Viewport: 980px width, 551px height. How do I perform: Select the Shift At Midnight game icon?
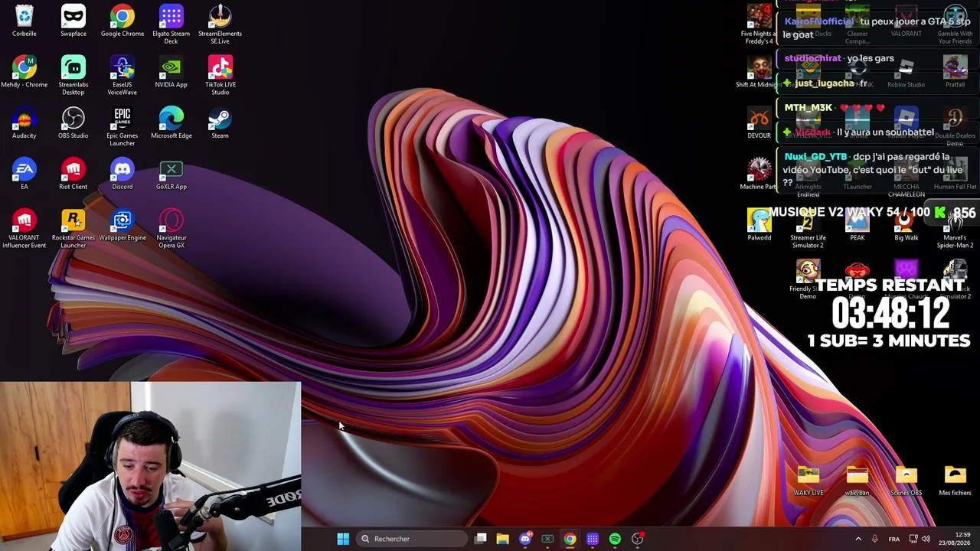[759, 72]
